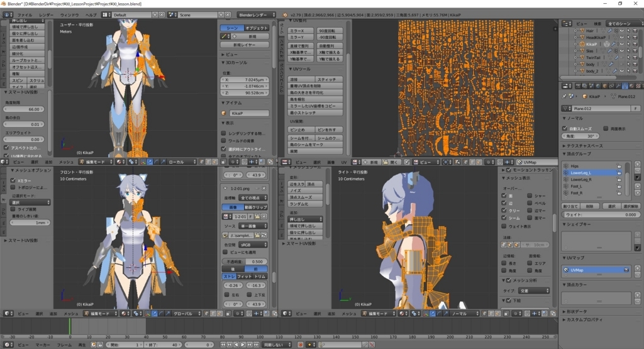Open the Object properties cube tab icon
The width and height of the screenshot is (644, 349).
coord(605,86)
